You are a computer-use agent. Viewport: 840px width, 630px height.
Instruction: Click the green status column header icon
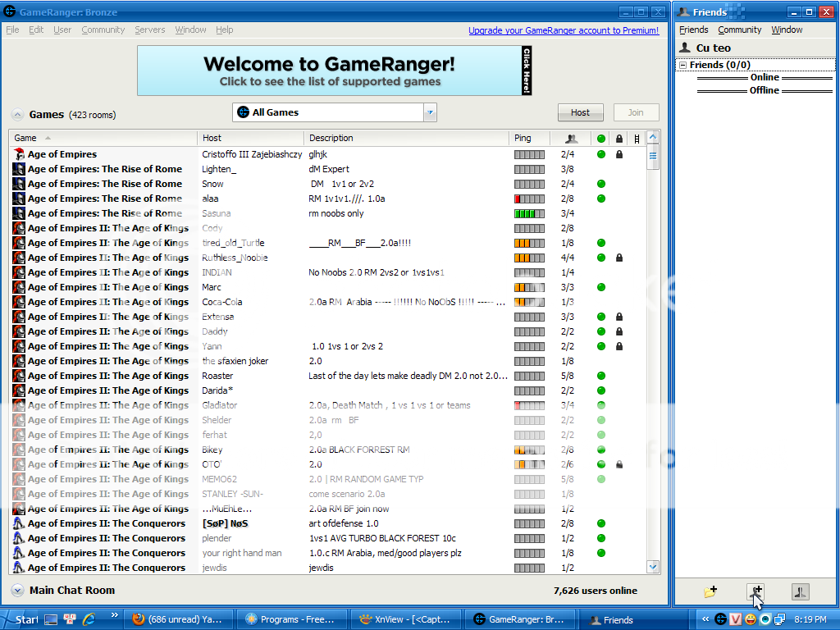[x=601, y=139]
